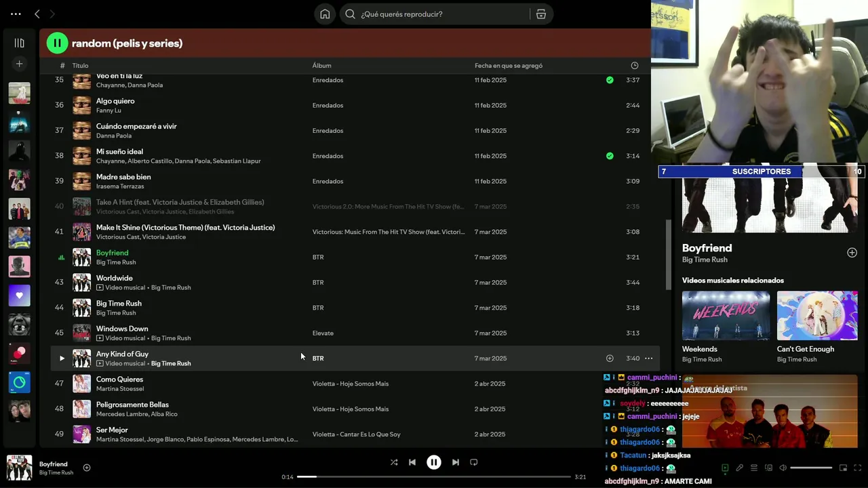Screen dimensions: 868x488
Task: Open the miniplayer icon
Action: coord(844,468)
